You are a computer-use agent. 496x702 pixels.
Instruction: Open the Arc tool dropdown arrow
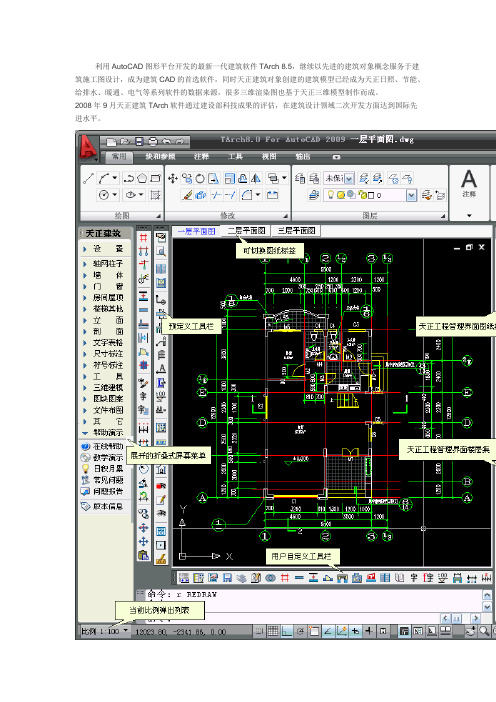[x=115, y=178]
